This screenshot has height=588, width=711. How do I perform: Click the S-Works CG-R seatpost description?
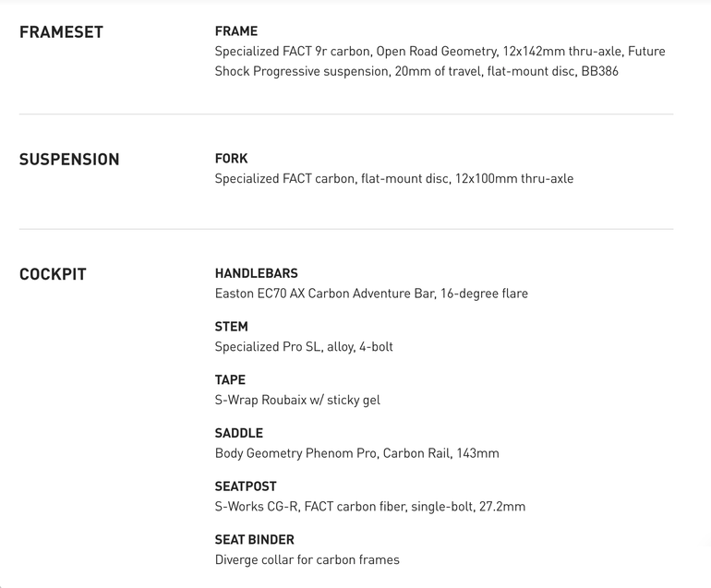point(370,507)
